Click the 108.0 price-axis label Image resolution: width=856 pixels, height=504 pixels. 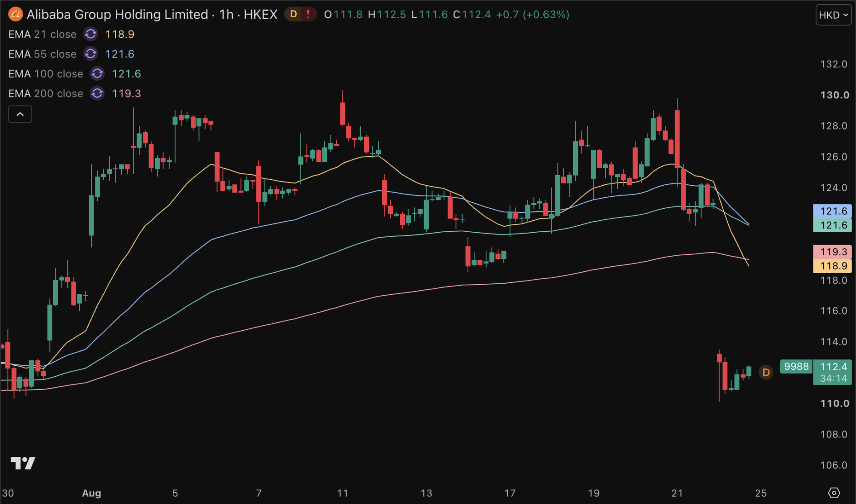pyautogui.click(x=834, y=434)
